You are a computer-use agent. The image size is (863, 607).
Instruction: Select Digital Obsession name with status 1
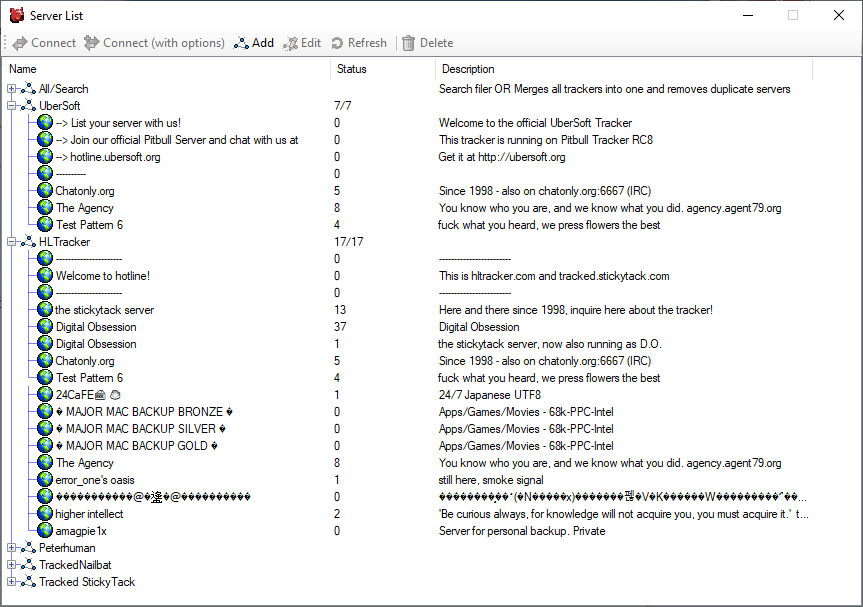tap(96, 343)
